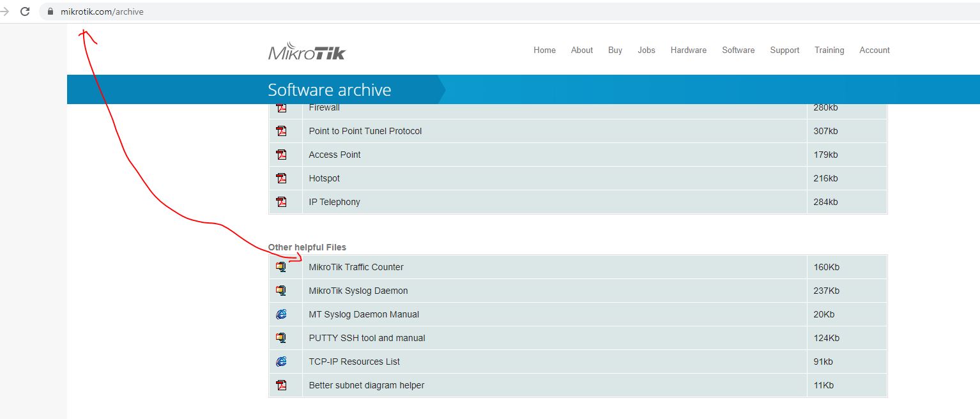This screenshot has height=419, width=980.
Task: Open the Support menu item
Action: coord(785,50)
